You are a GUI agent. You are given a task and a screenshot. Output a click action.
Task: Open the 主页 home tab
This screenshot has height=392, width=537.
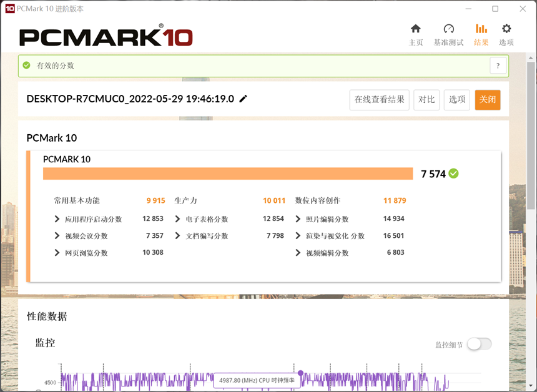[416, 34]
